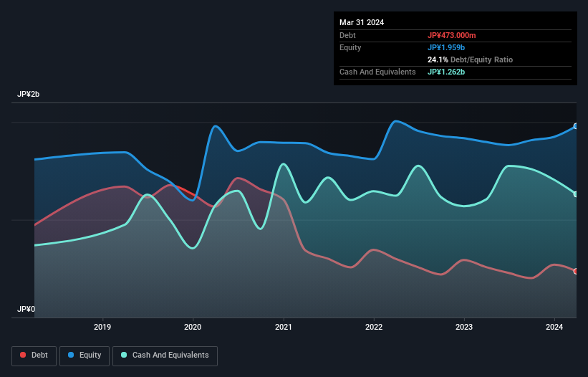
Task: Click the Equity label in tooltip
Action: tap(350, 47)
